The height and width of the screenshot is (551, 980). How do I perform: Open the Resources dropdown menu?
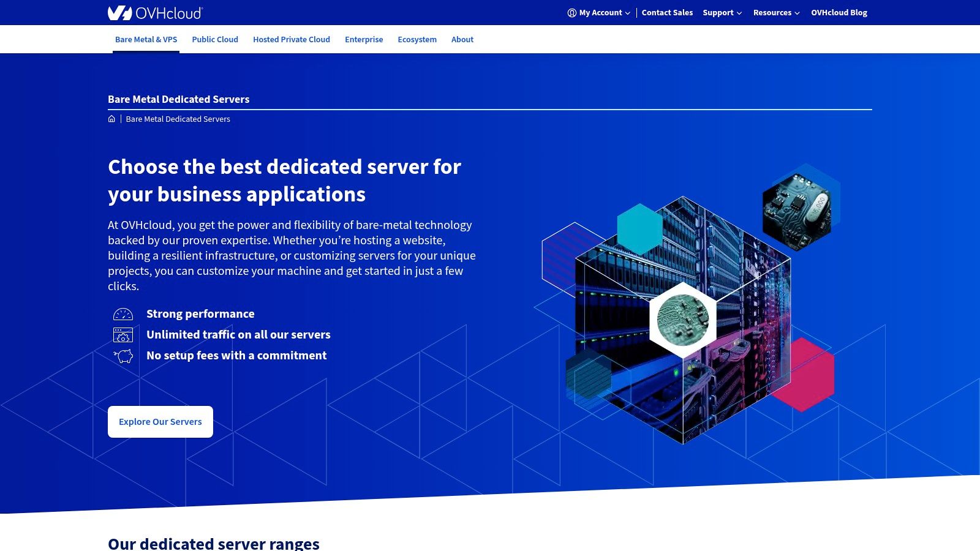775,13
